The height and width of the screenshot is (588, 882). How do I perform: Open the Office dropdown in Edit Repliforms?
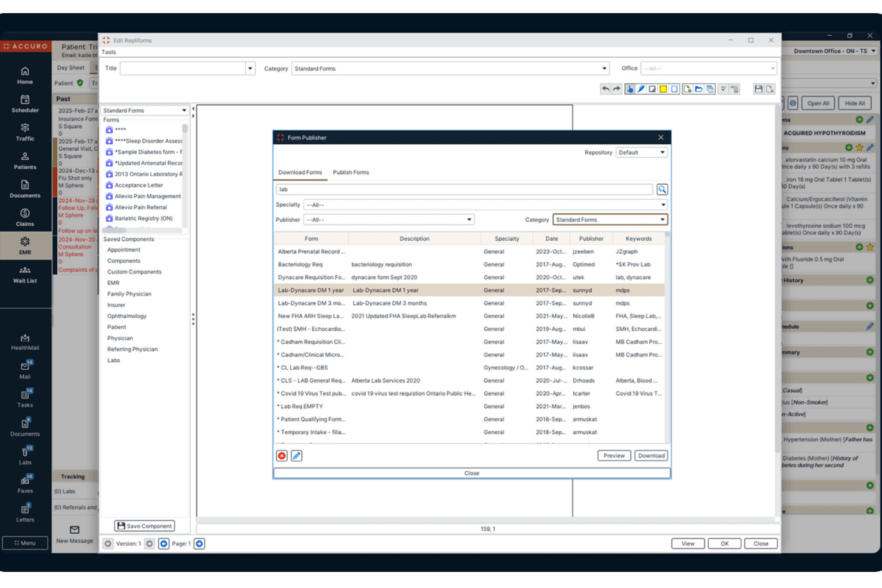(709, 69)
